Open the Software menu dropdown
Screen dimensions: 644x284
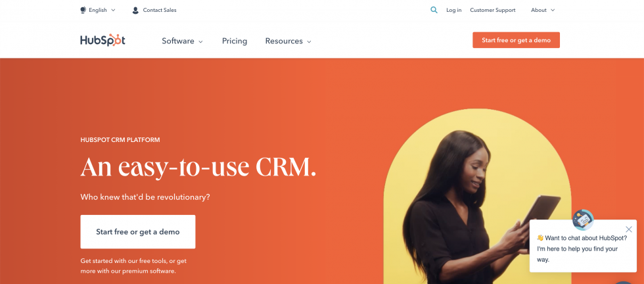[x=183, y=41]
